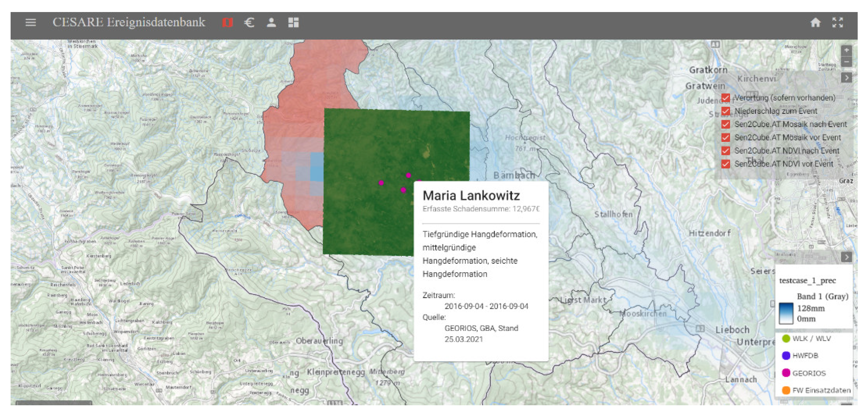
Task: Collapse the layer list panel chevron
Action: pyautogui.click(x=846, y=78)
